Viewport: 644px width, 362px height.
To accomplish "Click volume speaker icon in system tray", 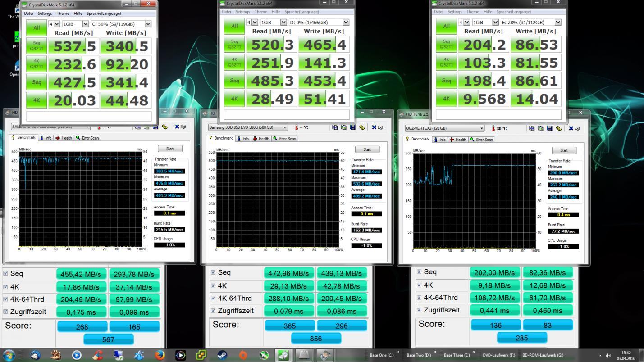I will click(x=608, y=355).
